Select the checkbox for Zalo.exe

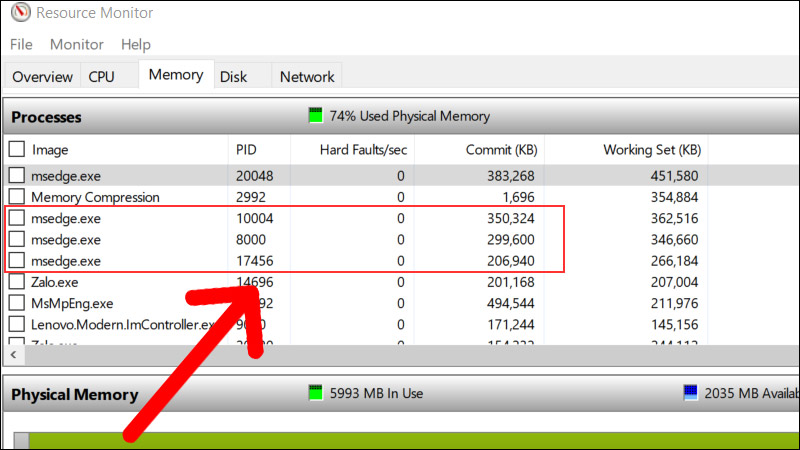(x=17, y=281)
